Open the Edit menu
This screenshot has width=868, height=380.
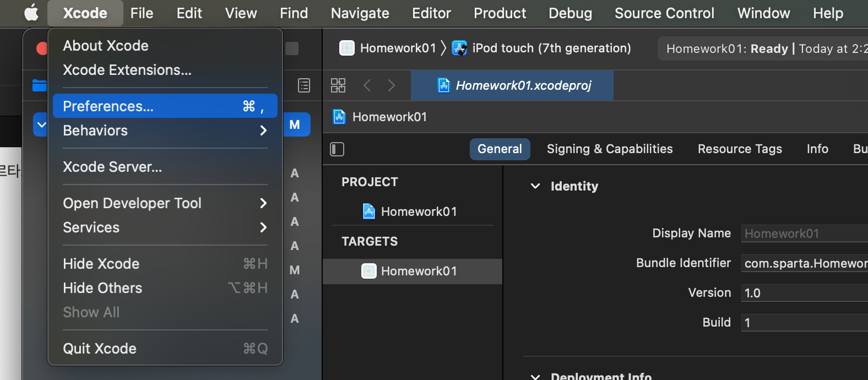pyautogui.click(x=189, y=13)
